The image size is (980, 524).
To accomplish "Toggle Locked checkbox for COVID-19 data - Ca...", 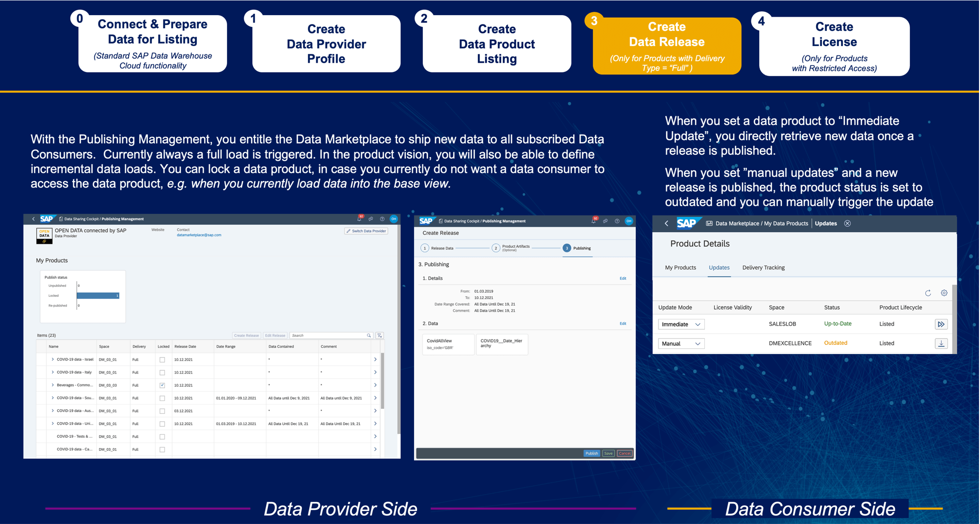I will tap(163, 450).
